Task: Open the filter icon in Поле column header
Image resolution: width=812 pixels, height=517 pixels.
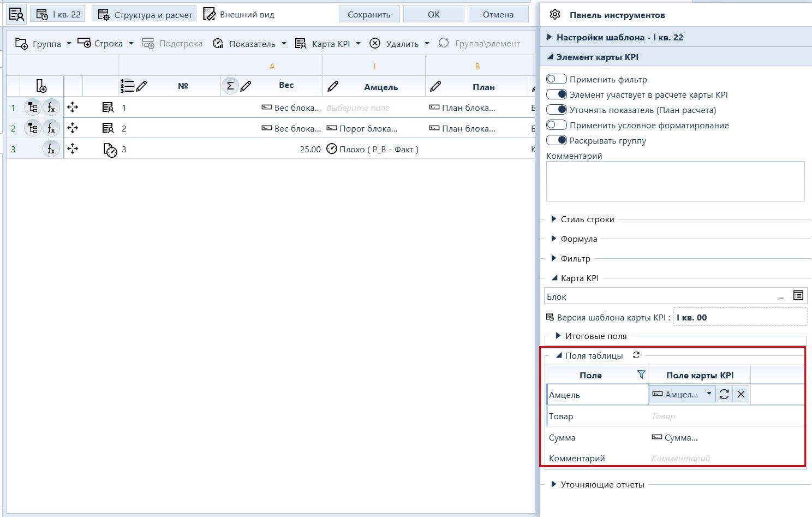Action: coord(641,375)
